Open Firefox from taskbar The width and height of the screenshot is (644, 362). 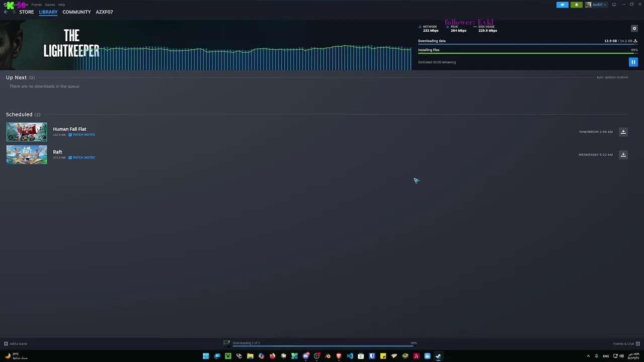pyautogui.click(x=272, y=356)
